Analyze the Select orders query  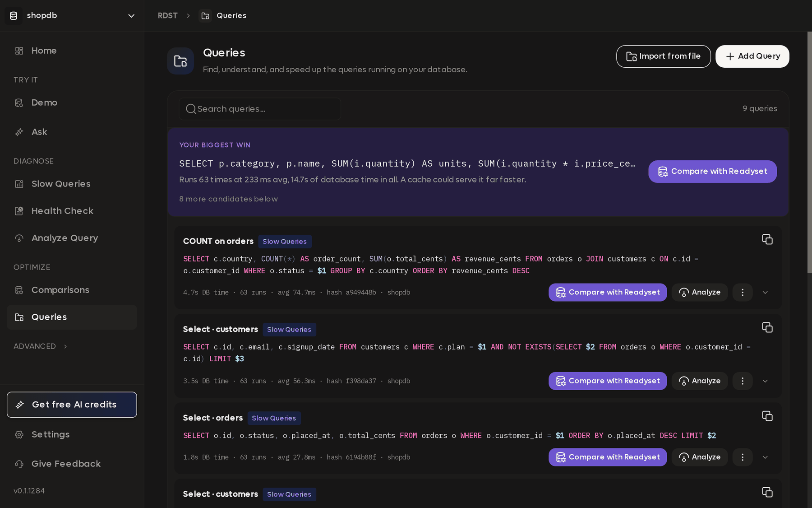tap(699, 457)
